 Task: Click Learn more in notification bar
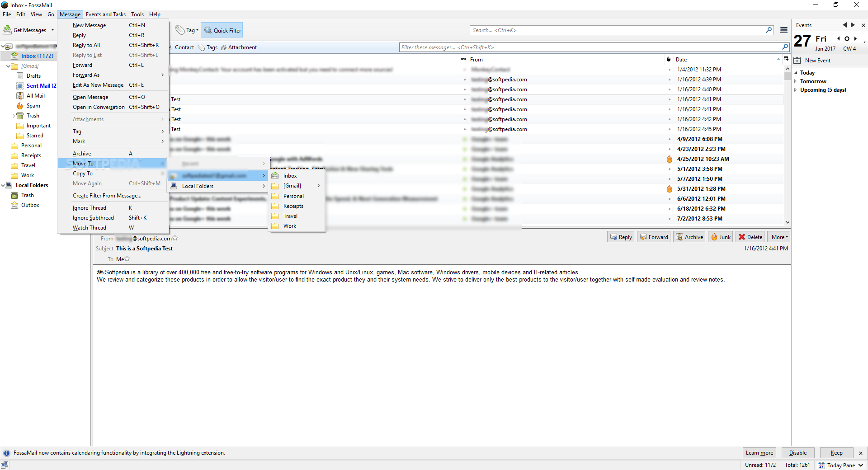click(x=759, y=453)
